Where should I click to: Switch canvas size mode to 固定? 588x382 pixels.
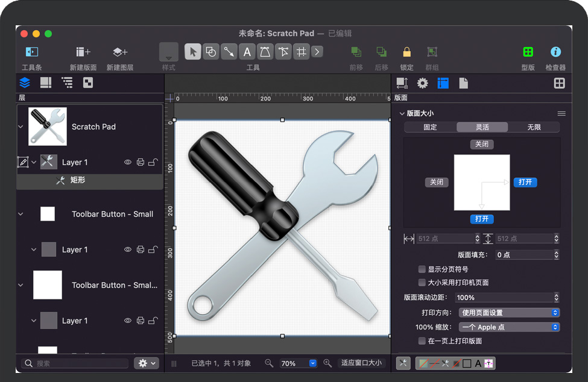pyautogui.click(x=430, y=127)
